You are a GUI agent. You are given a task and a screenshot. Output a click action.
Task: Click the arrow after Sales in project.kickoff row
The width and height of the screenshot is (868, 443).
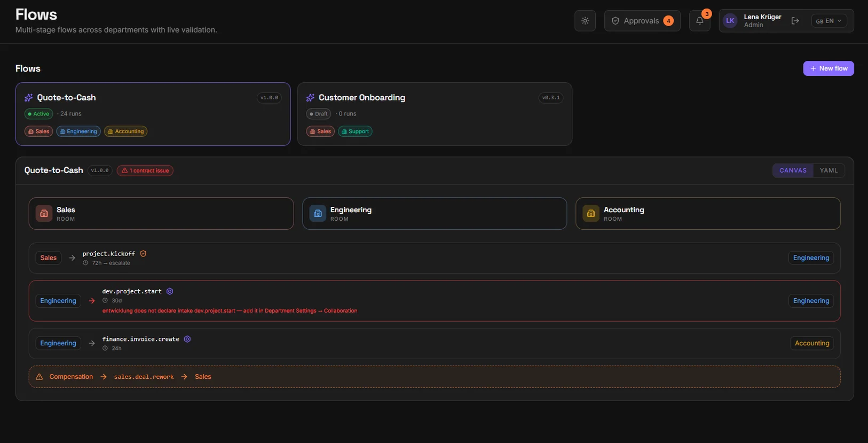click(x=72, y=258)
